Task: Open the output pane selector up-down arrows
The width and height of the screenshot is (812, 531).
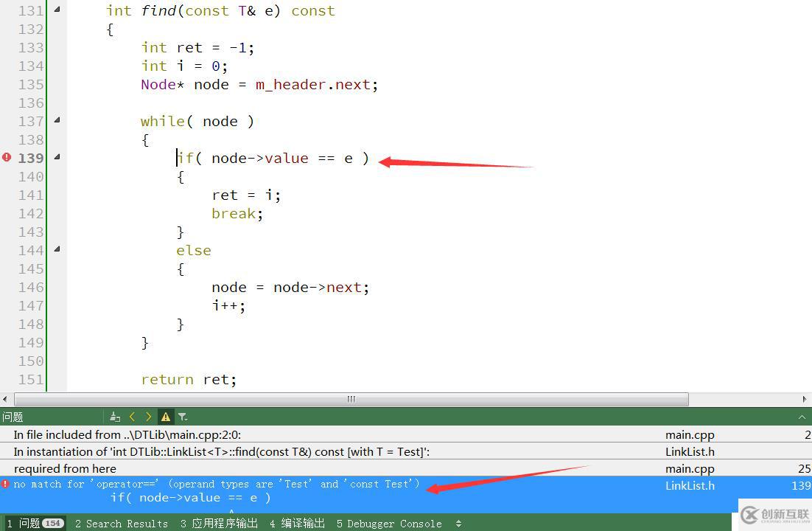Action: (458, 524)
